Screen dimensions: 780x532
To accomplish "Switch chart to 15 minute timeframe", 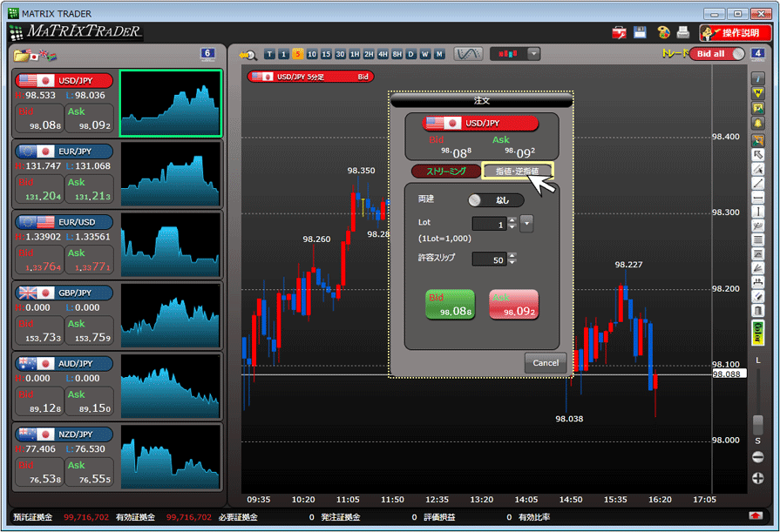I will point(326,54).
